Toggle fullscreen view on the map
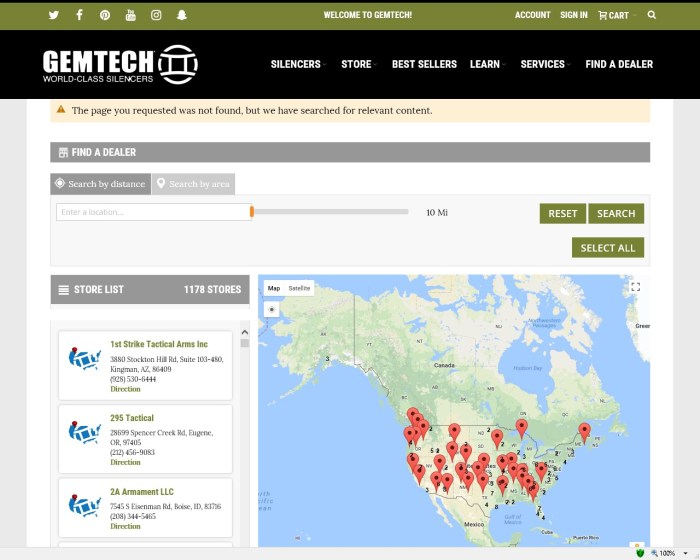 [x=635, y=287]
